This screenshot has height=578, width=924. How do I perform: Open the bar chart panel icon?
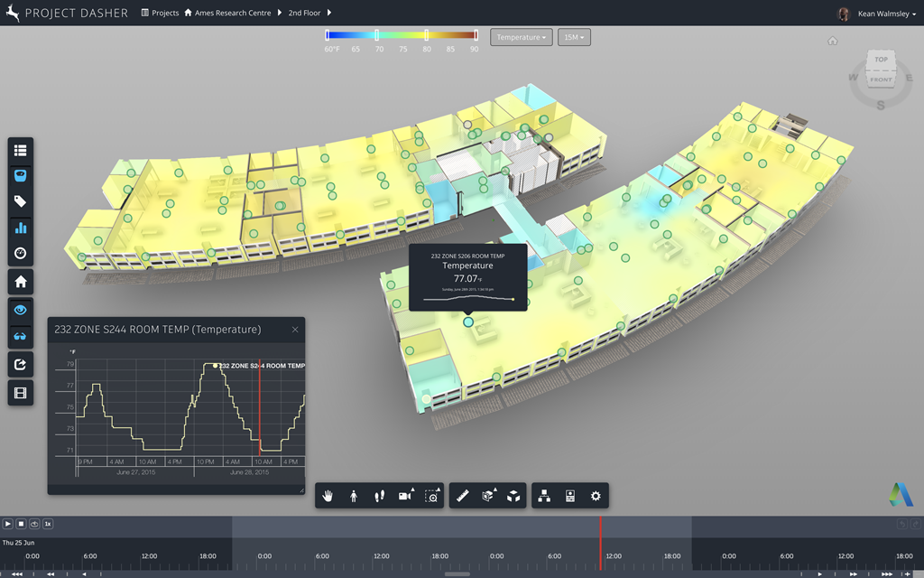tap(21, 228)
